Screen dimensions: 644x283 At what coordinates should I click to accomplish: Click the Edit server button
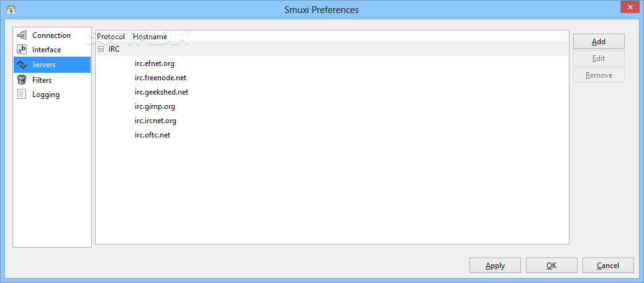coord(599,58)
